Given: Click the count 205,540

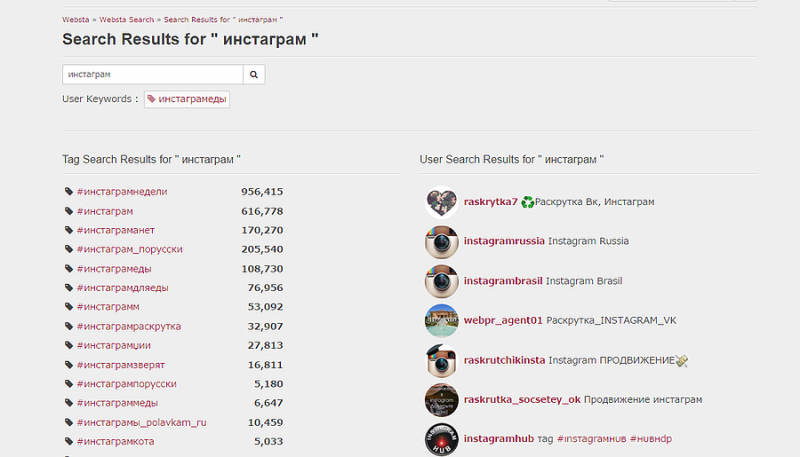Looking at the screenshot, I should 262,249.
